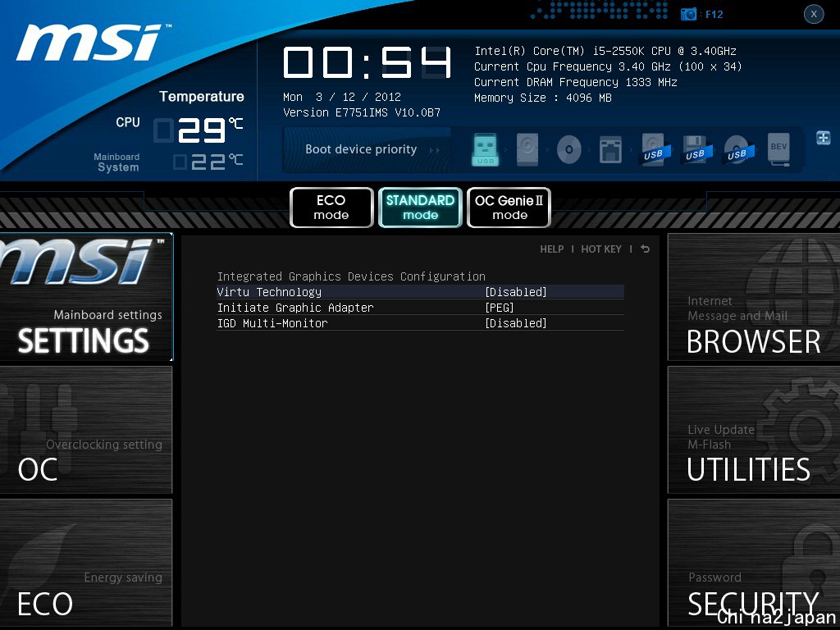Close the BIOS with the X button
Screen dimensions: 840x630
[814, 15]
